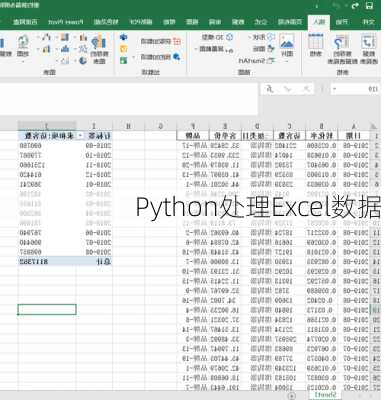Click the waterfall chart icon
The image size is (381, 400).
pyautogui.click(x=47, y=37)
